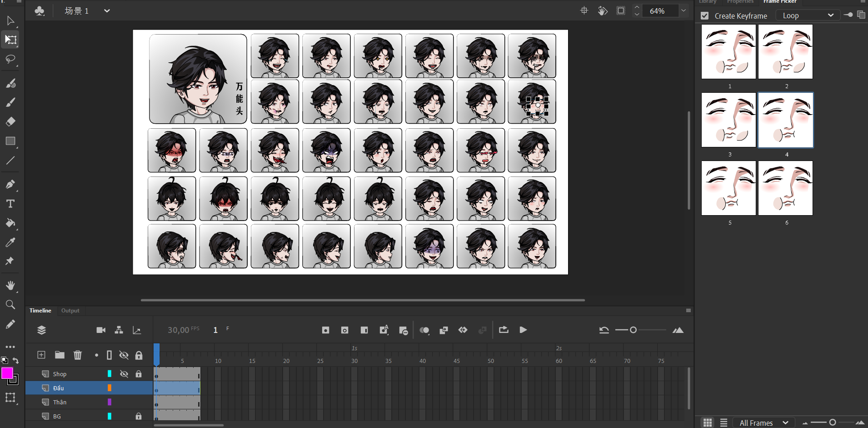Open the Timeline tab
868x428 pixels.
40,311
